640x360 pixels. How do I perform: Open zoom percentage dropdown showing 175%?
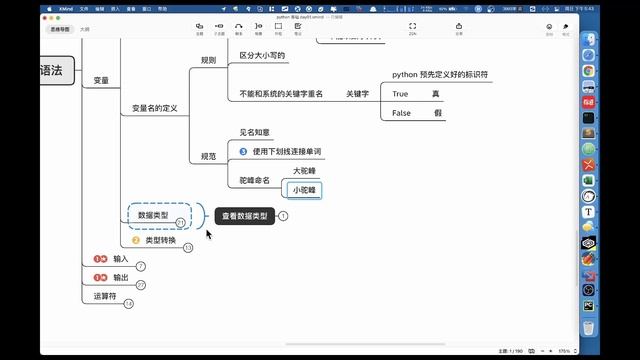point(567,351)
